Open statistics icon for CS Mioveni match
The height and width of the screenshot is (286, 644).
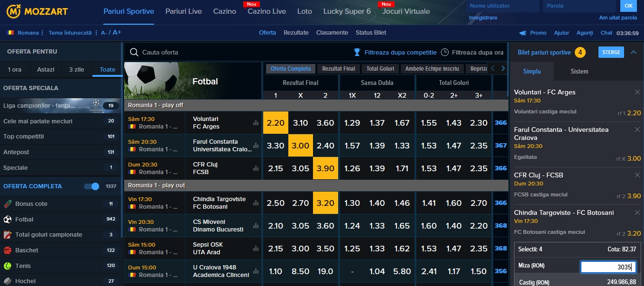click(256, 226)
